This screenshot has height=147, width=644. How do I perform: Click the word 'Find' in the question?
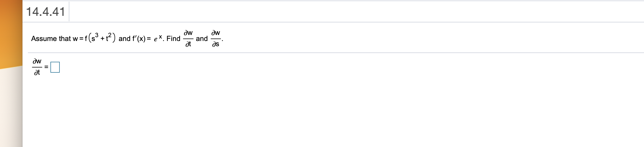pyautogui.click(x=173, y=39)
